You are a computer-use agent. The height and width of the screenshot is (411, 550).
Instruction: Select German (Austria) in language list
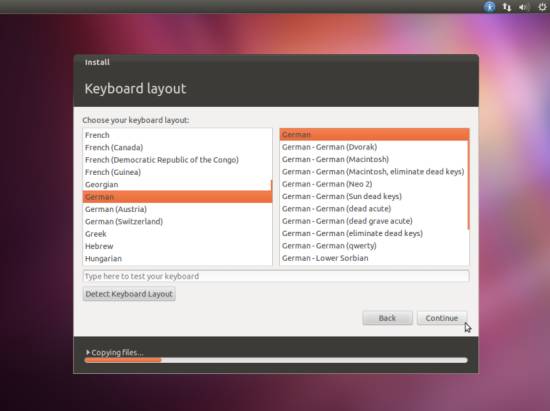pyautogui.click(x=177, y=209)
